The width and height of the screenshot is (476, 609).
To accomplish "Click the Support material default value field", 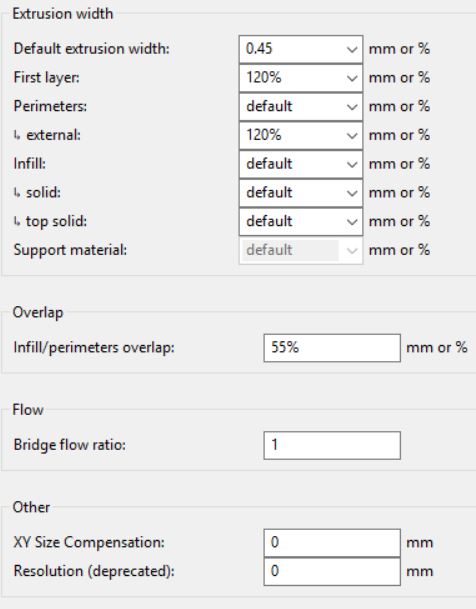I will (290, 251).
